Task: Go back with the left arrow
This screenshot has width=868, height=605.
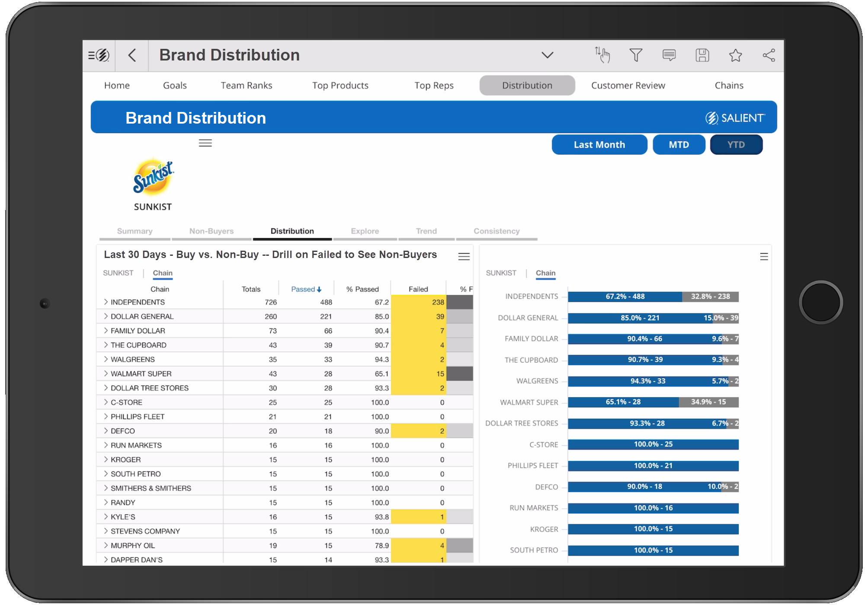Action: coord(132,55)
